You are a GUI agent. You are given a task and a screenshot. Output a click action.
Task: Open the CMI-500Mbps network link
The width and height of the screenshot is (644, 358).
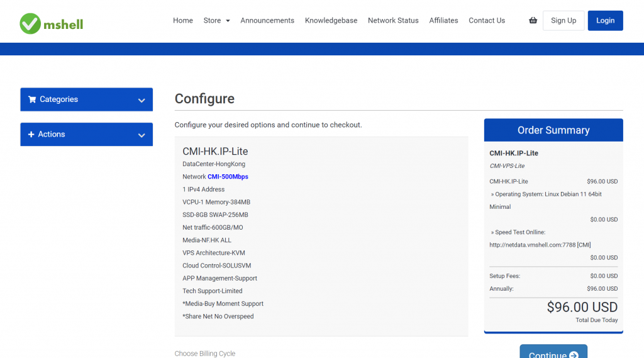coord(228,177)
